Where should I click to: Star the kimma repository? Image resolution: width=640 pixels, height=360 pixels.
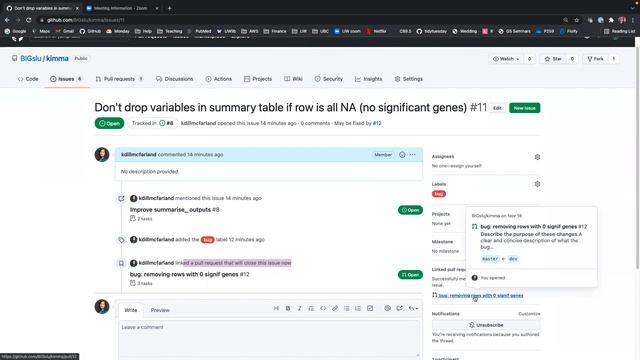click(553, 59)
